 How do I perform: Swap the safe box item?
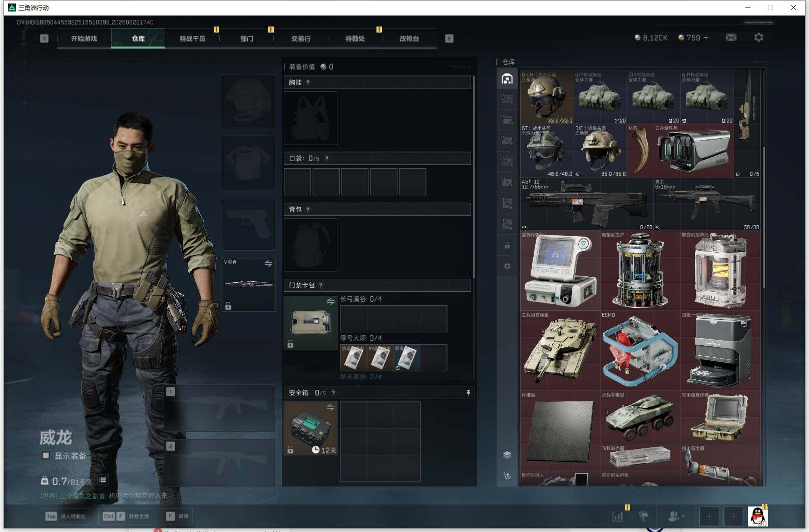coord(330,407)
